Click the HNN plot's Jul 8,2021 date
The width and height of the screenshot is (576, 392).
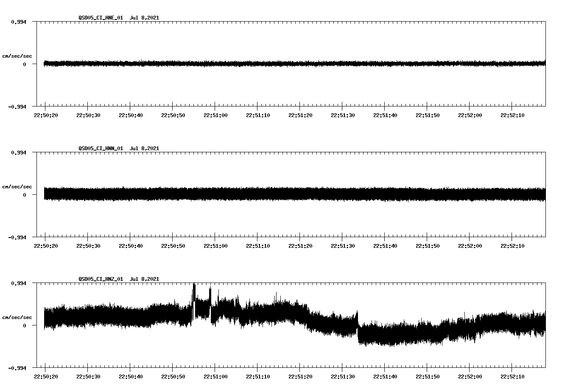144,148
